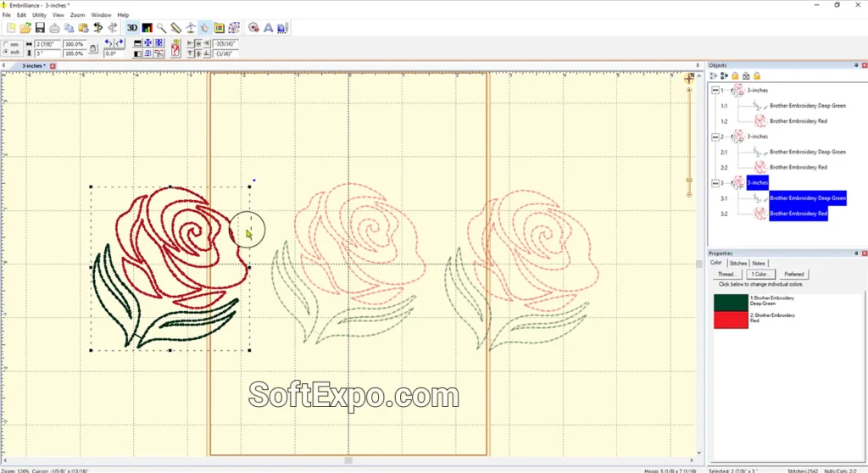Open the Utility menu
Screen dimensions: 868x473
coord(39,15)
